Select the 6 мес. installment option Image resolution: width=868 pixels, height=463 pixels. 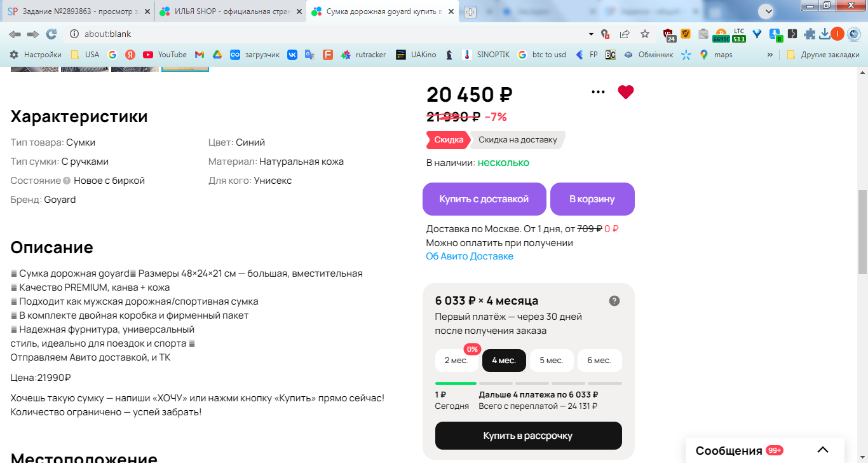599,361
